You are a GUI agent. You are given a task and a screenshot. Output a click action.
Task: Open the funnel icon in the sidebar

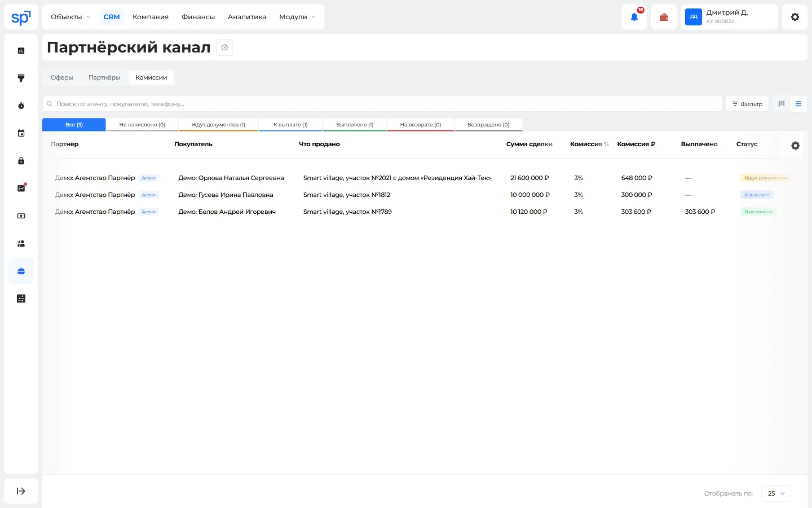(21, 78)
